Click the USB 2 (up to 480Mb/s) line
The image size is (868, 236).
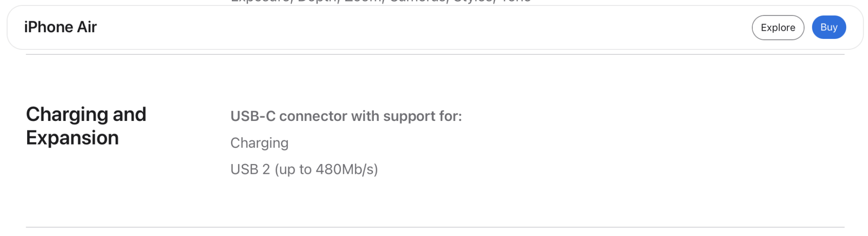[304, 169]
